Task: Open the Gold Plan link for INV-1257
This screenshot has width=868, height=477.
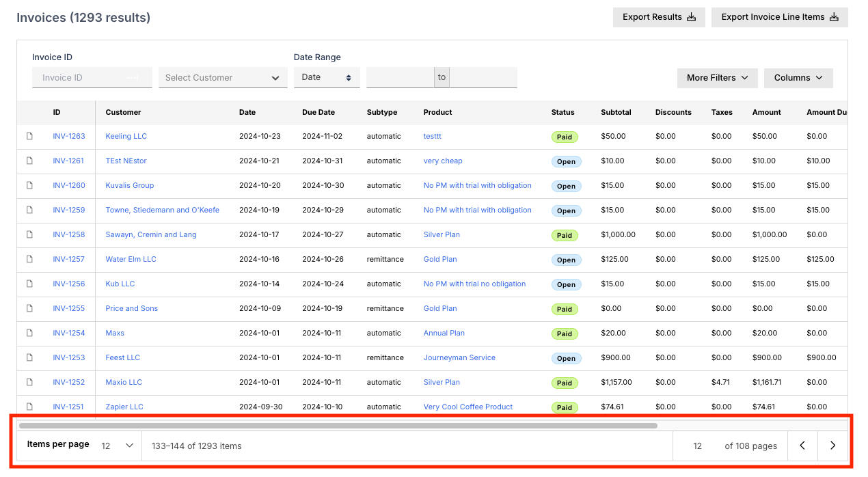Action: click(x=440, y=259)
